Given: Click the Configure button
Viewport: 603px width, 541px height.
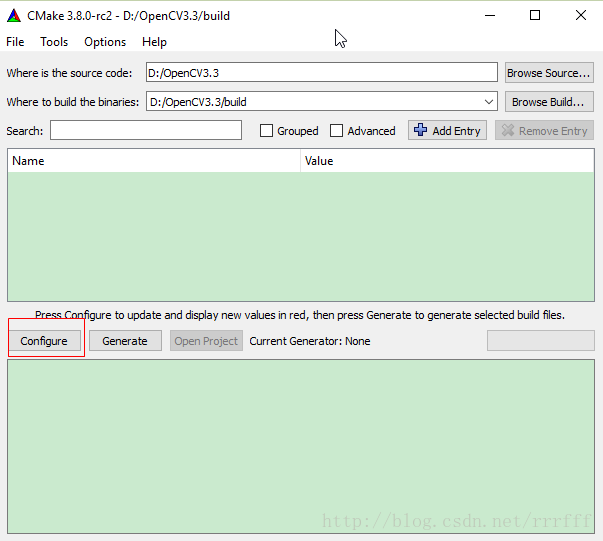Looking at the screenshot, I should [x=45, y=341].
